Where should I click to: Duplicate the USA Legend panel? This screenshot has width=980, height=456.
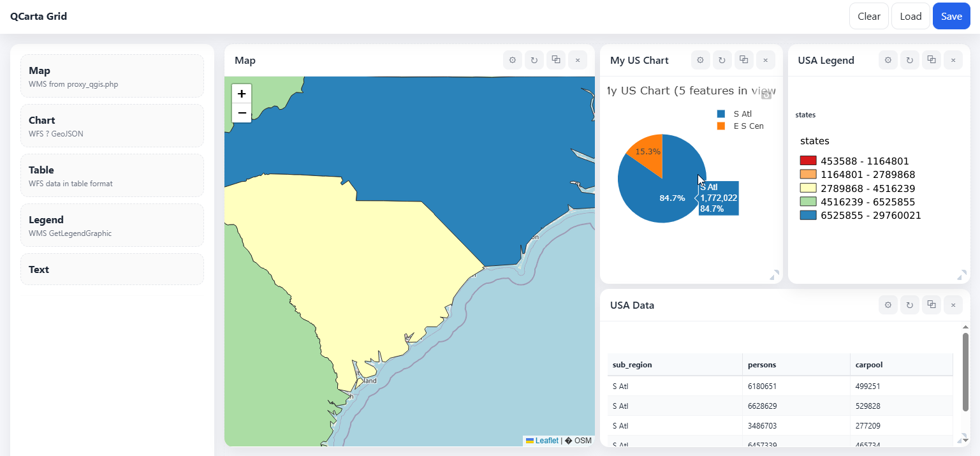[x=931, y=60]
